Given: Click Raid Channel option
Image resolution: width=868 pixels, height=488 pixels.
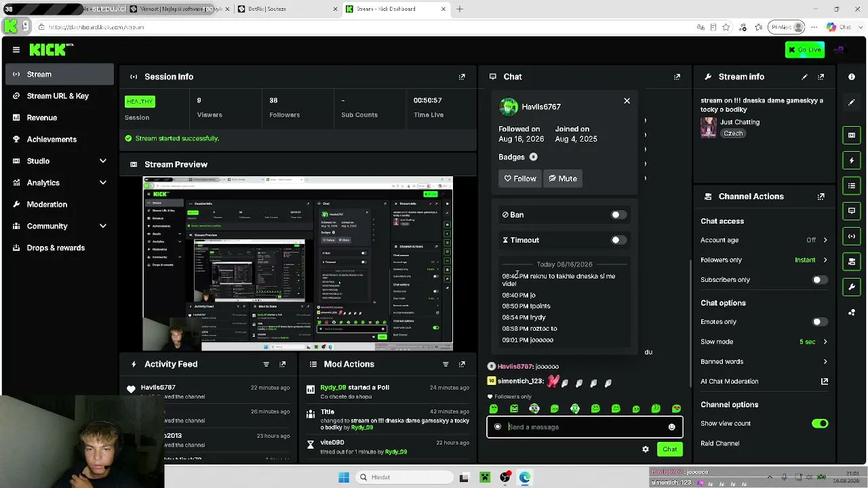Looking at the screenshot, I should 719,443.
